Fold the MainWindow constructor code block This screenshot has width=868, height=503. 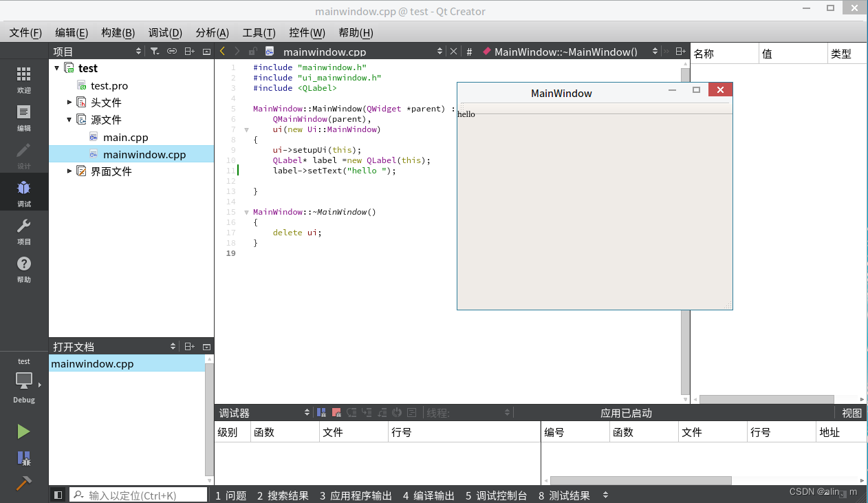pyautogui.click(x=246, y=129)
